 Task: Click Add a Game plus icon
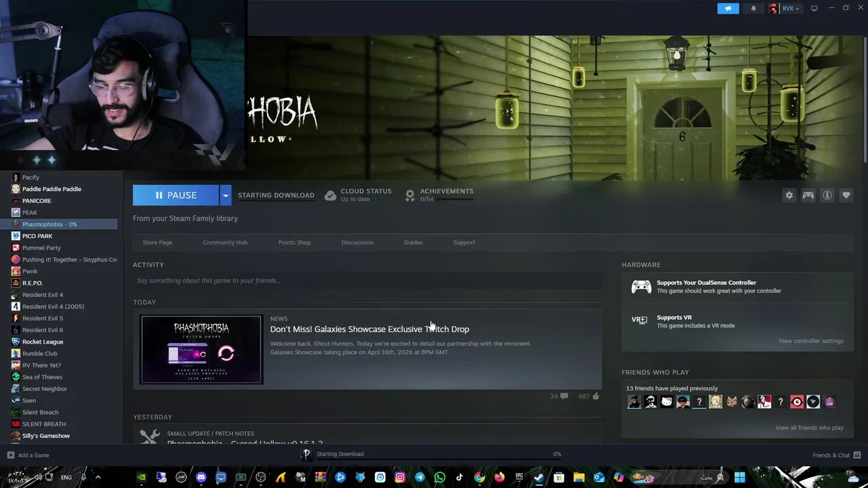[x=10, y=455]
